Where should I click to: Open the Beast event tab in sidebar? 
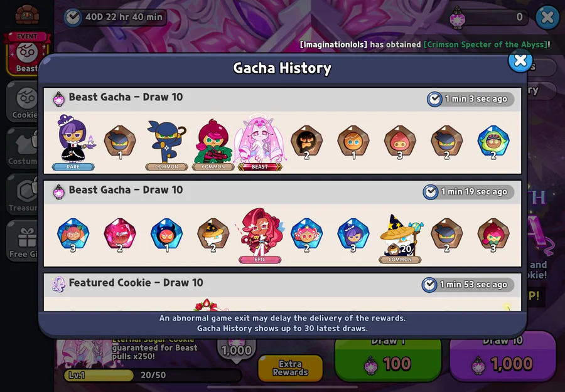(x=26, y=53)
